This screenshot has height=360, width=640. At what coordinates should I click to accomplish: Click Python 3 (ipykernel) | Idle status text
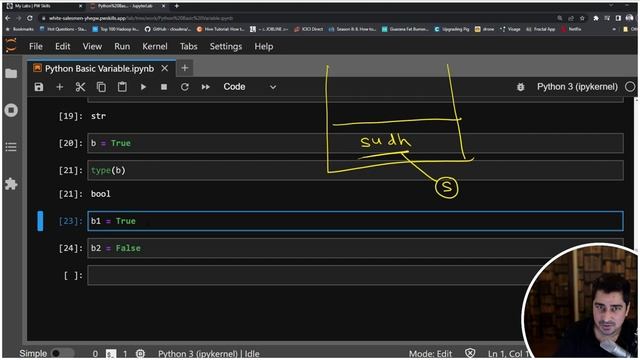[x=209, y=353]
